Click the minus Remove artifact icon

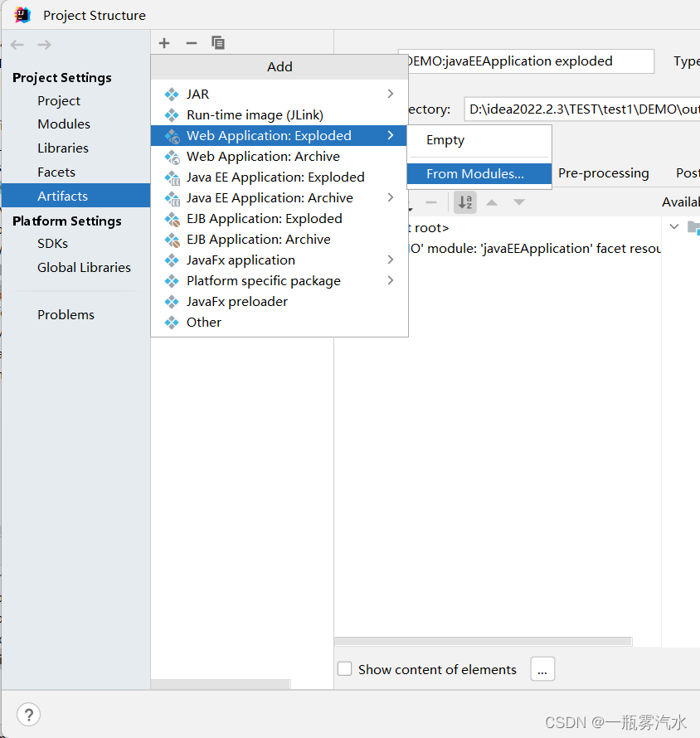click(x=191, y=43)
